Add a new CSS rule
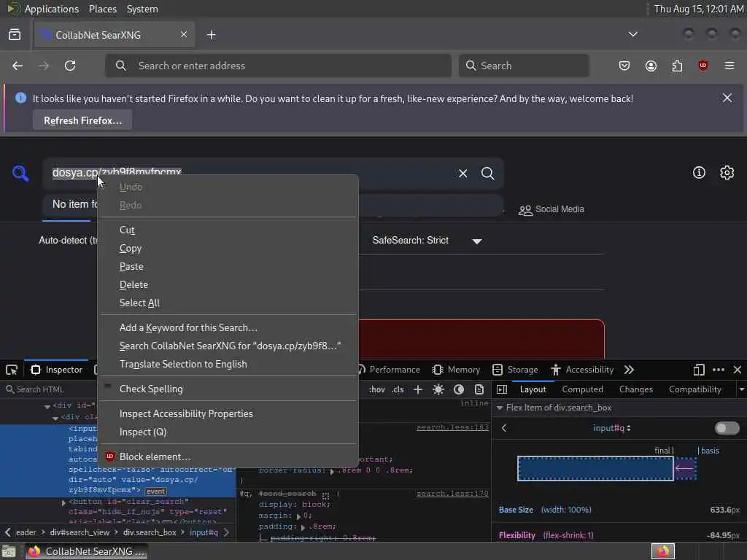747x560 pixels. click(x=418, y=389)
